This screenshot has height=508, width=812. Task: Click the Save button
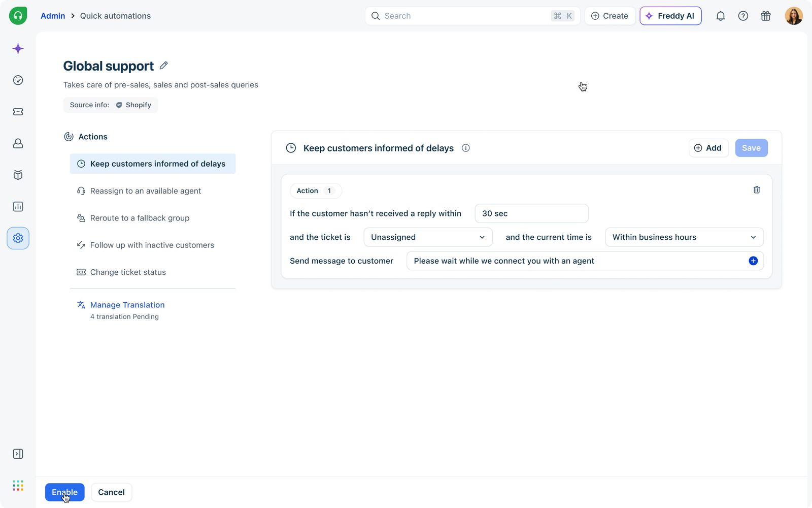(x=751, y=148)
